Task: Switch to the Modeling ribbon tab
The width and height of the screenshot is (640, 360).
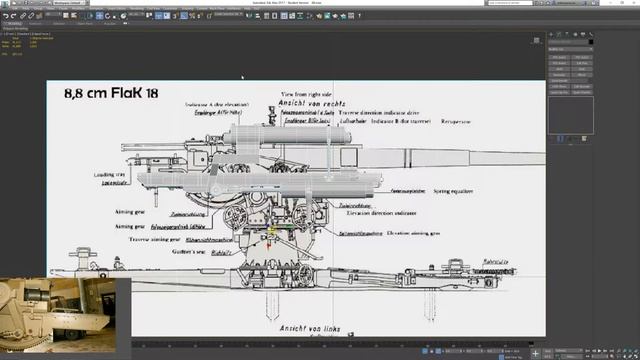Action: pos(14,23)
